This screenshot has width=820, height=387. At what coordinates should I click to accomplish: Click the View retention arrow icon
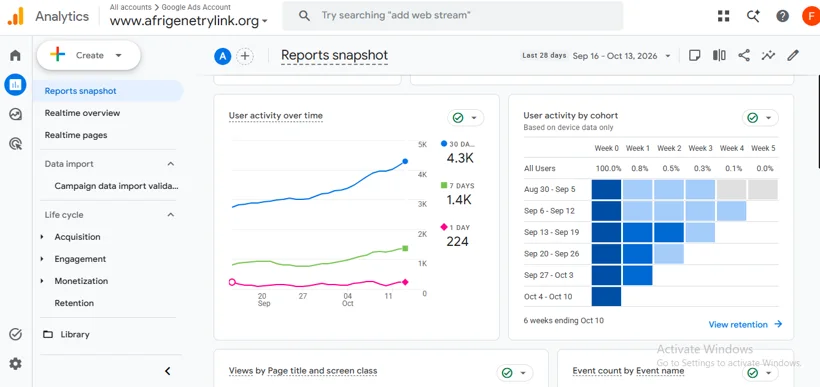pyautogui.click(x=778, y=324)
